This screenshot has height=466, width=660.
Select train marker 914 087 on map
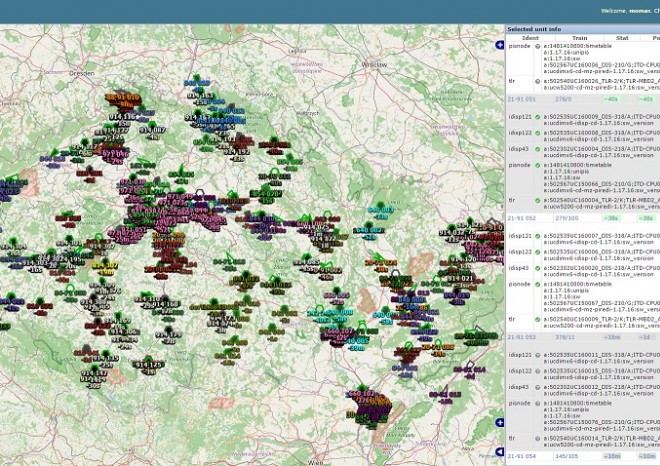(152, 130)
